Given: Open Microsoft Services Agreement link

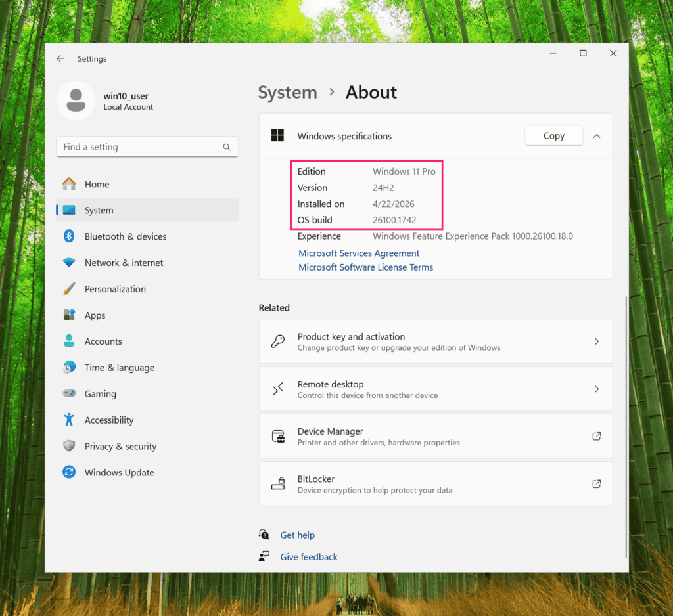Looking at the screenshot, I should coord(359,253).
